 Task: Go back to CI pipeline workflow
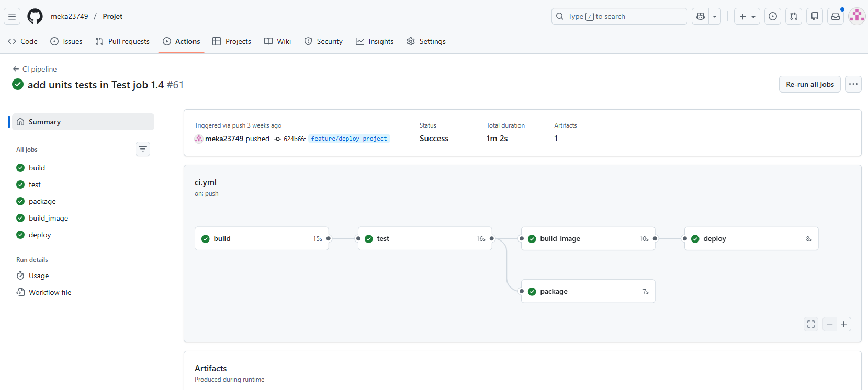tap(35, 69)
